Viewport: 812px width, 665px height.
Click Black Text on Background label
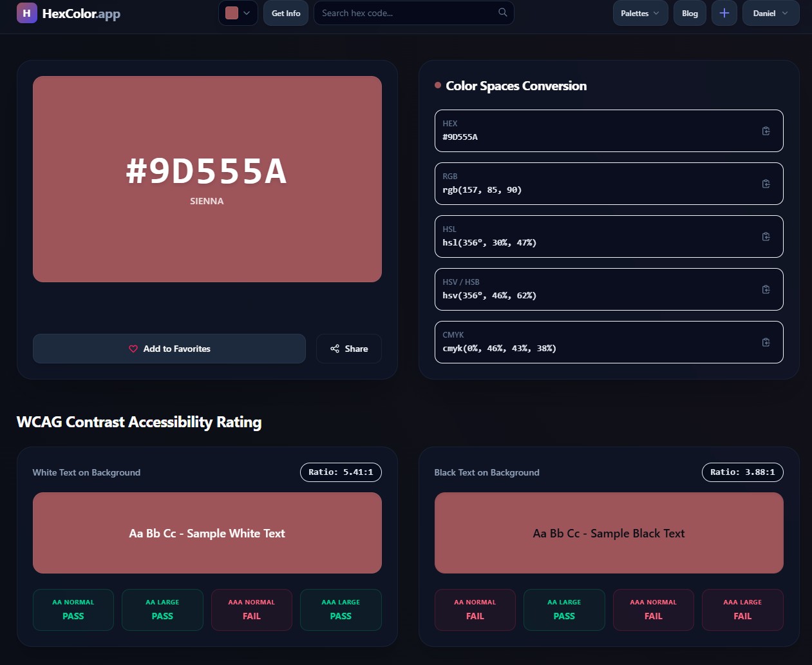tap(487, 472)
